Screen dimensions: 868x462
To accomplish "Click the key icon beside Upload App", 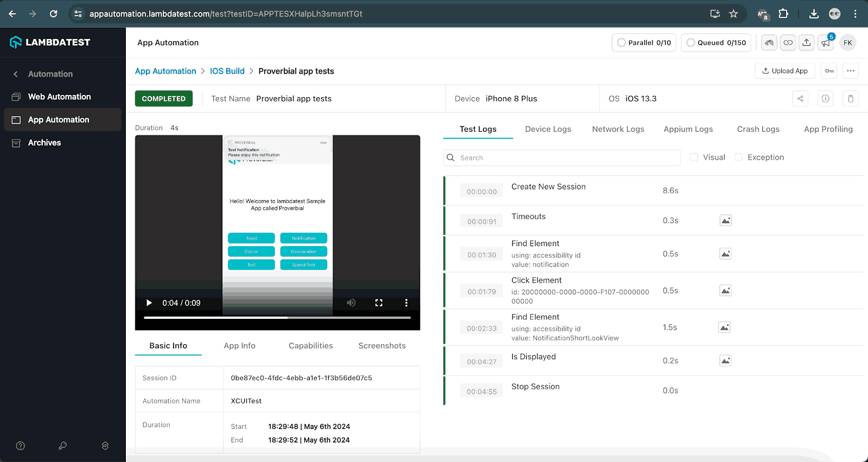I will (829, 70).
